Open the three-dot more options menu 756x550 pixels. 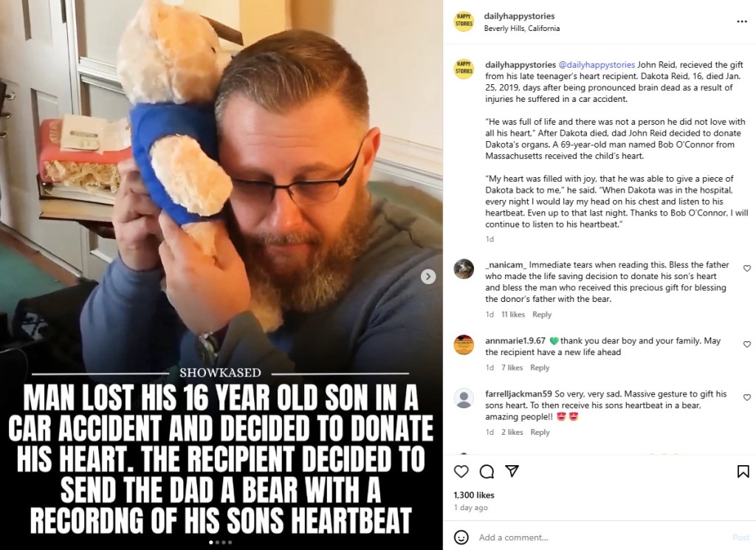coord(742,21)
